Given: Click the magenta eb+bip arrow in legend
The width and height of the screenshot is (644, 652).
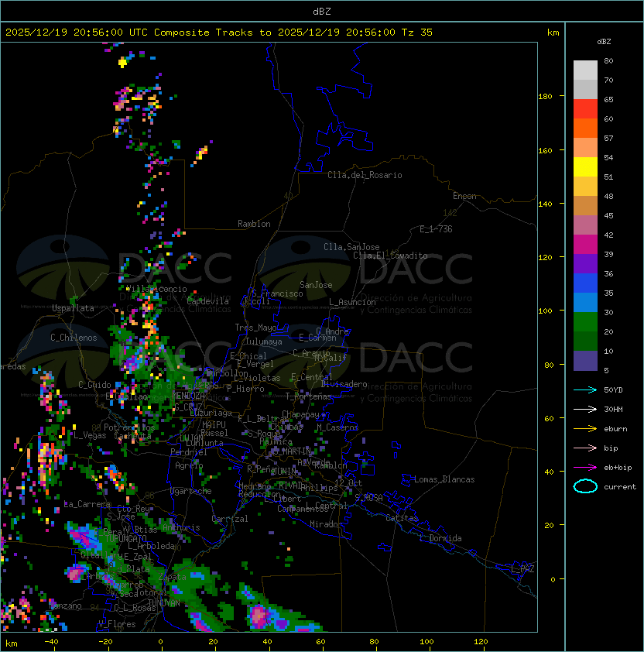Looking at the screenshot, I should pyautogui.click(x=585, y=468).
